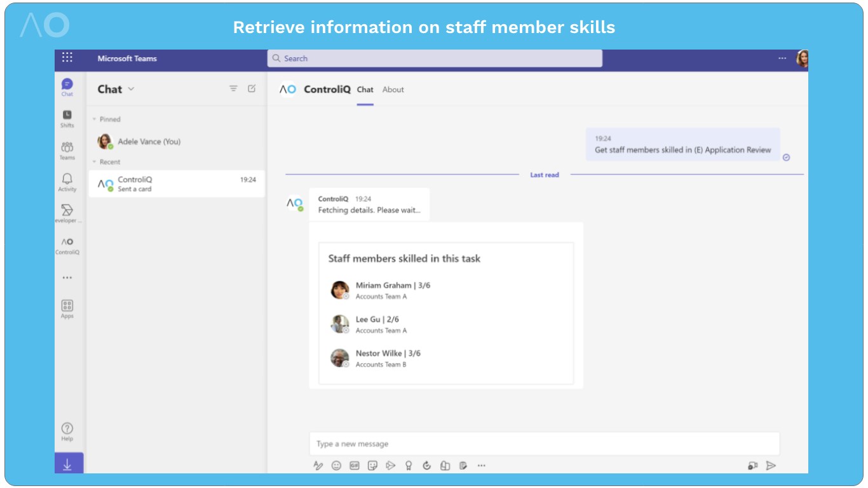This screenshot has width=868, height=488.
Task: Click the Staff members skilled in this task heading
Action: click(404, 259)
